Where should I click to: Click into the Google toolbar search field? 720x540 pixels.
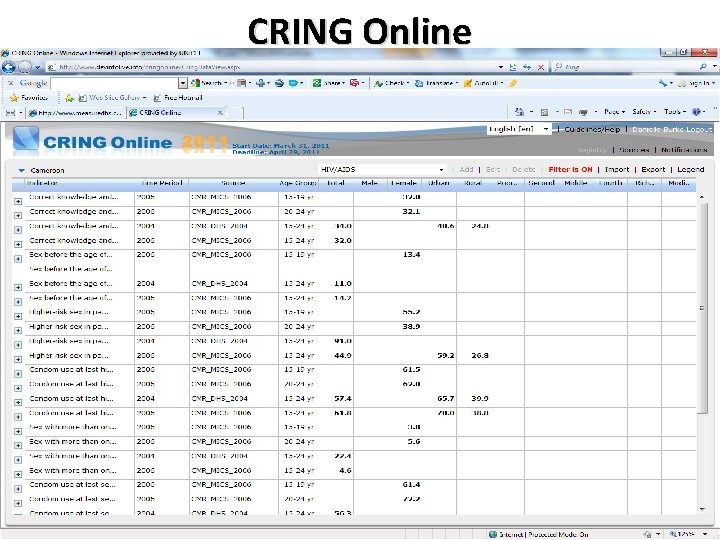pos(114,83)
